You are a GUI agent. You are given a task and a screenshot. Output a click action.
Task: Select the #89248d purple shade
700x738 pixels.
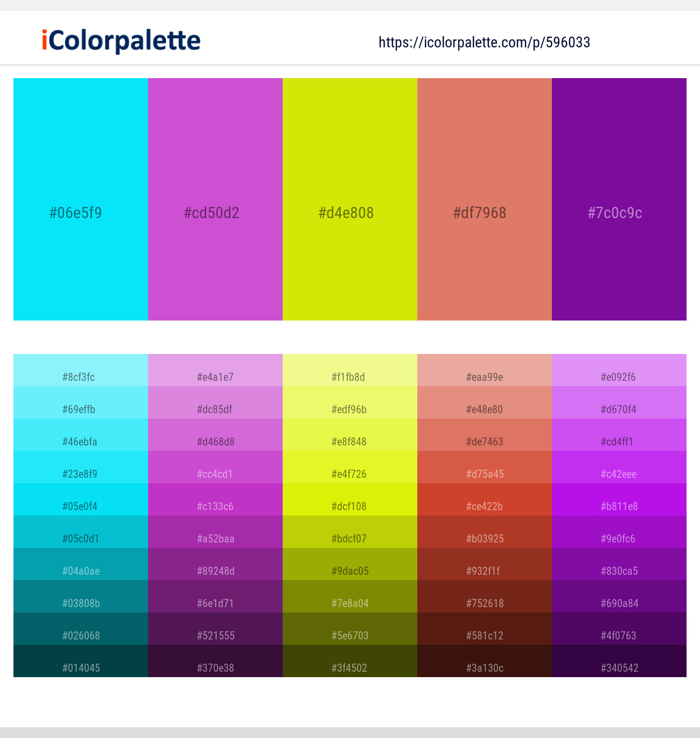[x=215, y=564]
